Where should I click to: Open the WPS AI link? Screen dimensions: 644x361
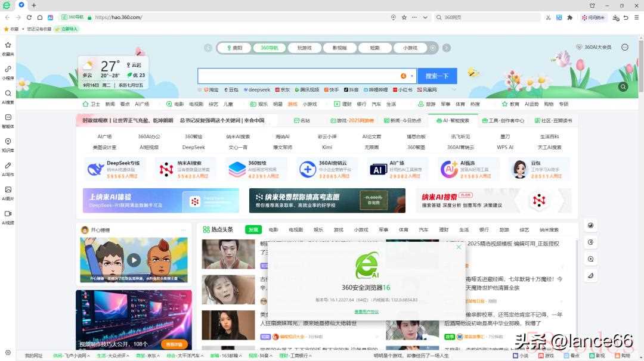pos(505,147)
